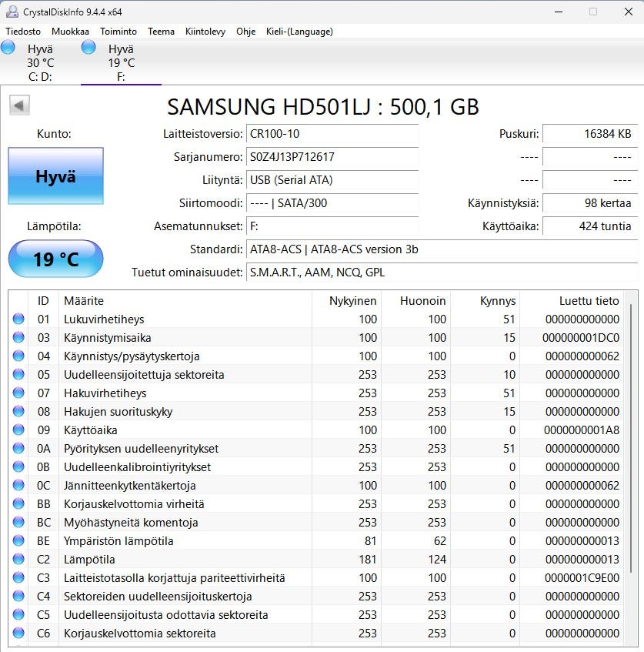
Task: Open the Tiedosto menu
Action: pyautogui.click(x=23, y=32)
